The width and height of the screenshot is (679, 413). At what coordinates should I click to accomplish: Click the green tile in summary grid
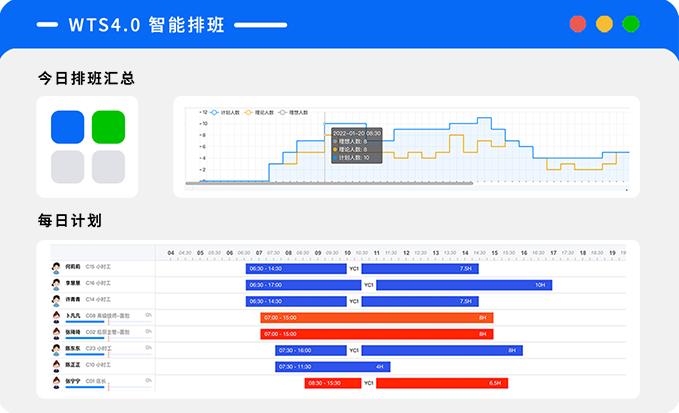108,127
